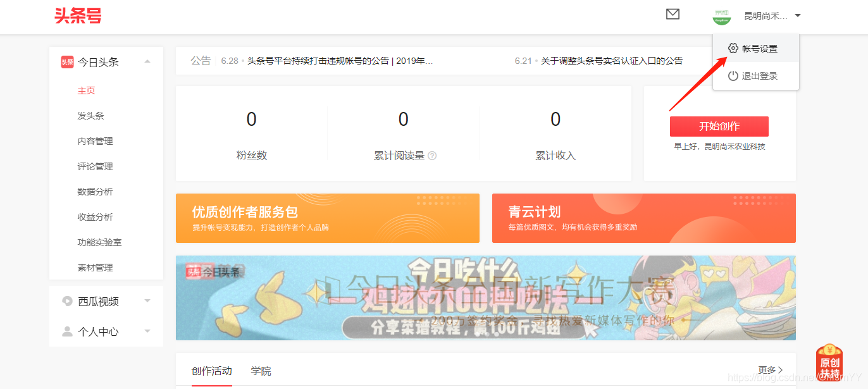This screenshot has width=868, height=389.
Task: Click the 个人中心 person icon
Action: coord(67,331)
